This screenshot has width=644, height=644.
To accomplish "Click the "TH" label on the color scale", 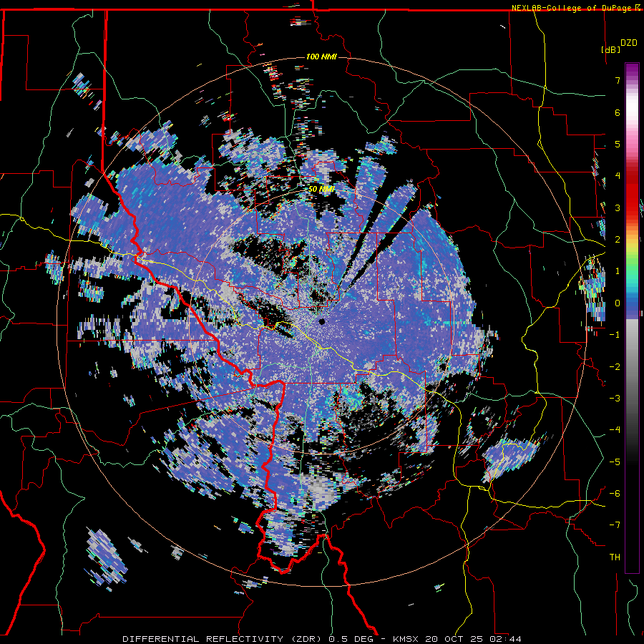I will coord(615,557).
